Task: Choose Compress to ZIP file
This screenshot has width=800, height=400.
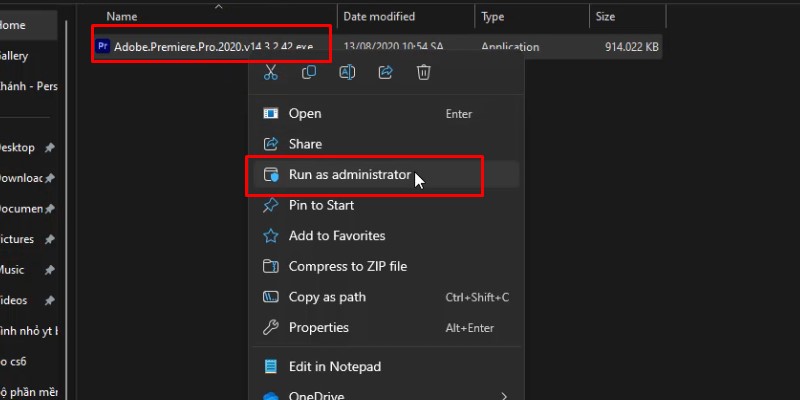Action: pyautogui.click(x=347, y=266)
